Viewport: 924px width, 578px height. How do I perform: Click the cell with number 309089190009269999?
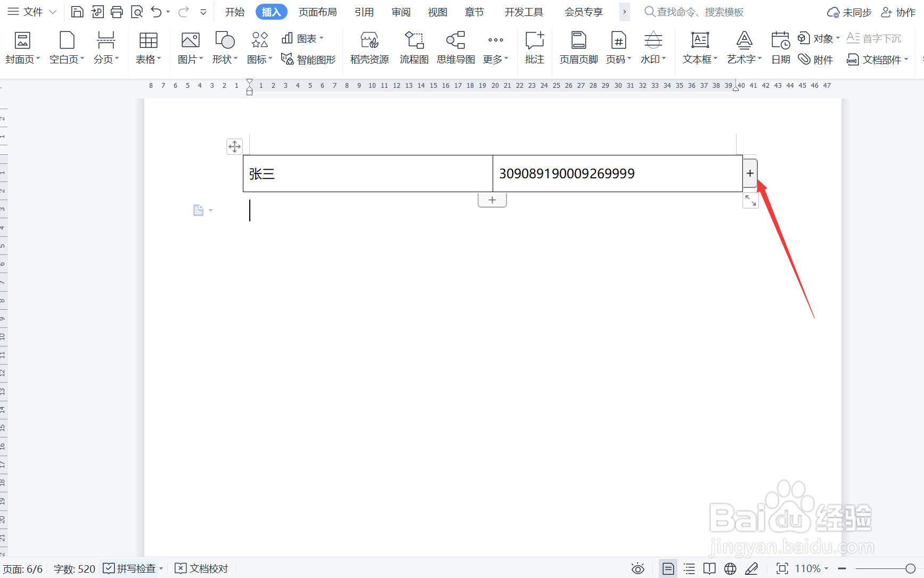pos(618,174)
